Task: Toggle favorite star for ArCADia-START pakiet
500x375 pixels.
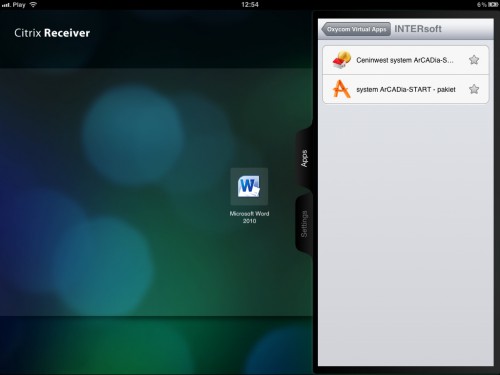Action: click(x=474, y=89)
